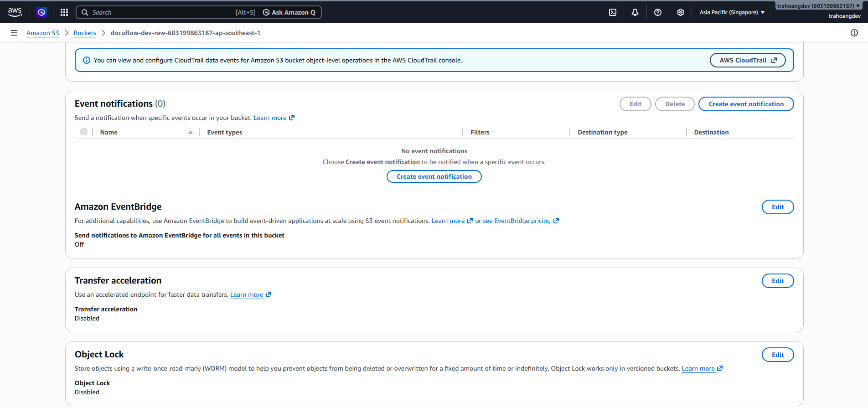Open the help question mark menu
The image size is (868, 408).
658,12
